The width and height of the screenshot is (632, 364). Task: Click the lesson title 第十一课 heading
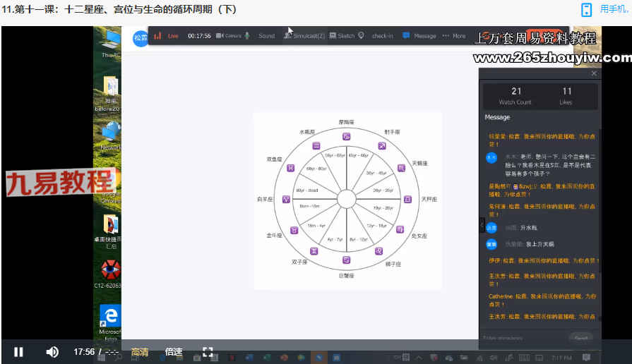(120, 9)
